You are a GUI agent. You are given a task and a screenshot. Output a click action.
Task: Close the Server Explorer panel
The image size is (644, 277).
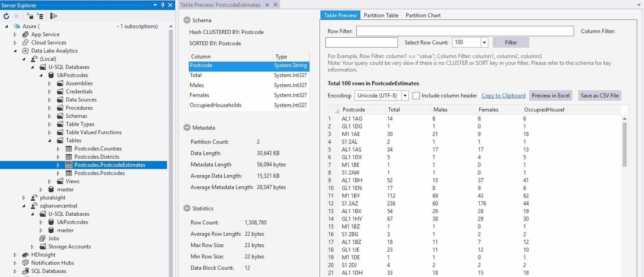click(170, 5)
